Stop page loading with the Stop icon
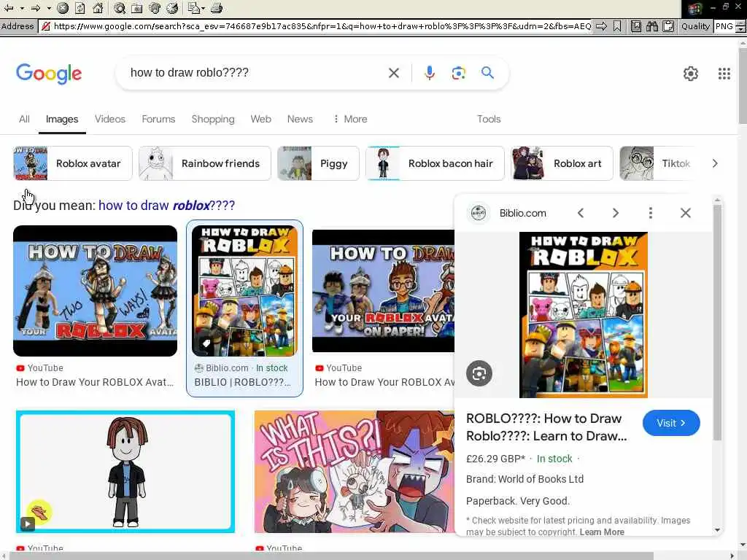Image resolution: width=747 pixels, height=560 pixels. (x=63, y=8)
